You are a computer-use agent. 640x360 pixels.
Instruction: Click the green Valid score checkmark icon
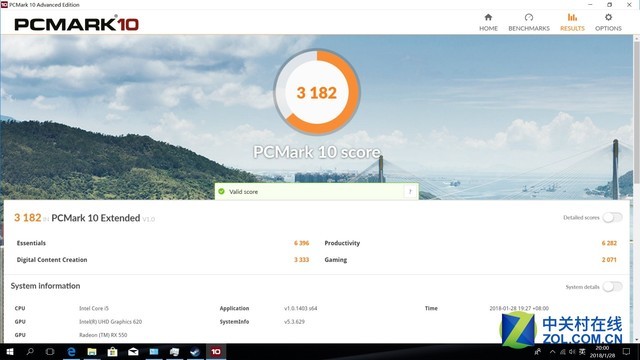tap(222, 191)
